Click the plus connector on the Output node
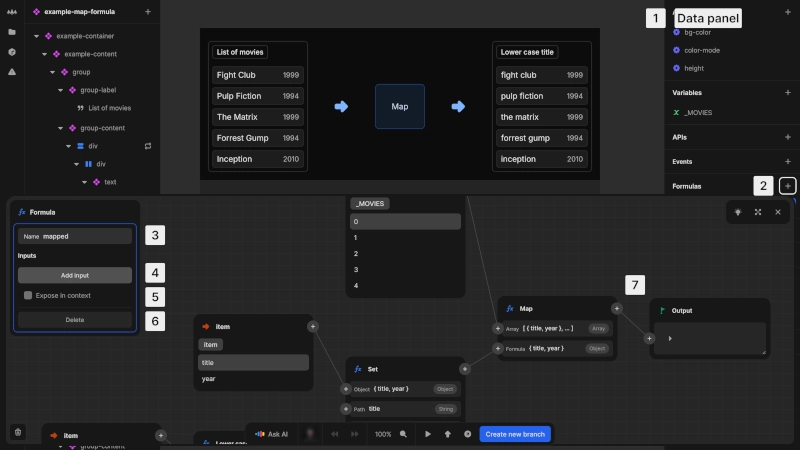 pyautogui.click(x=649, y=338)
